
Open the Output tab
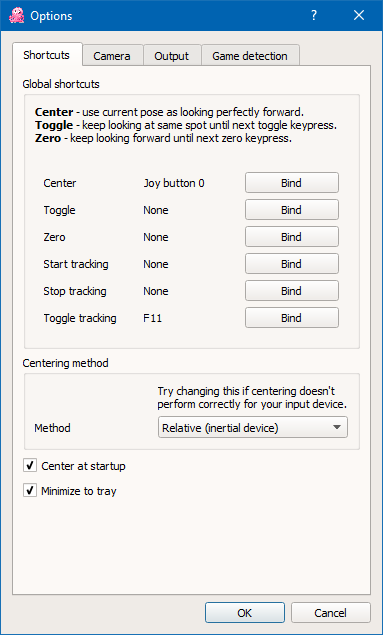click(172, 55)
